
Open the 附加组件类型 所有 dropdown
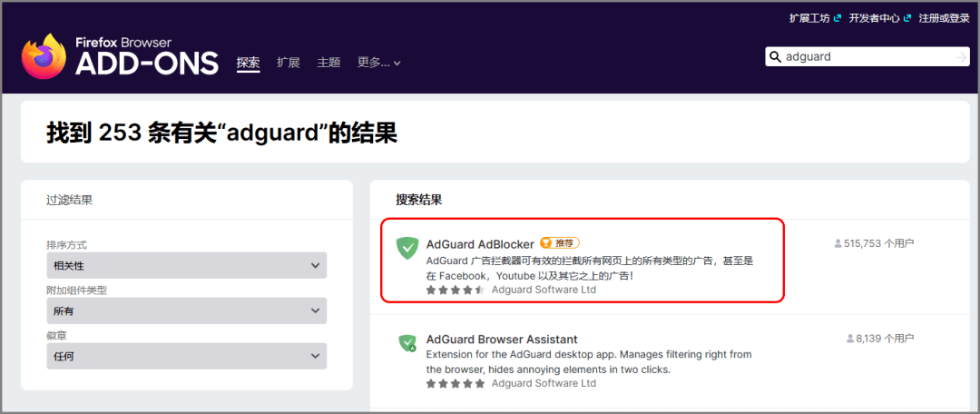[187, 310]
